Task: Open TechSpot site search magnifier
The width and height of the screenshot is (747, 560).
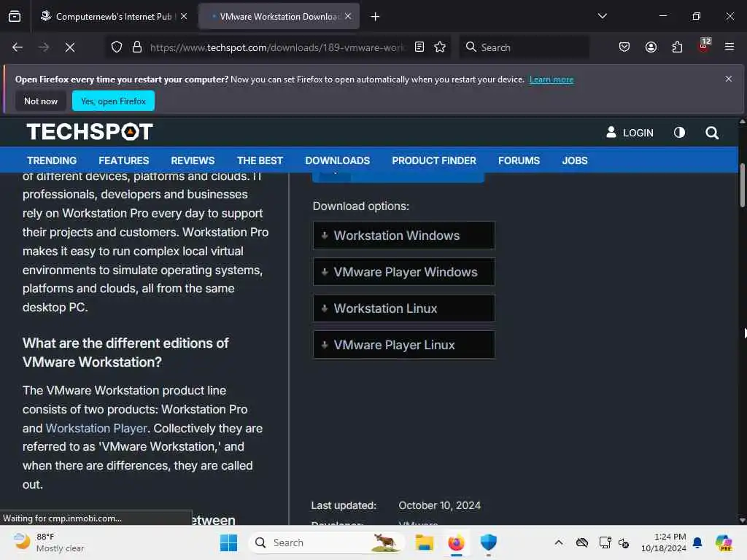Action: [712, 133]
